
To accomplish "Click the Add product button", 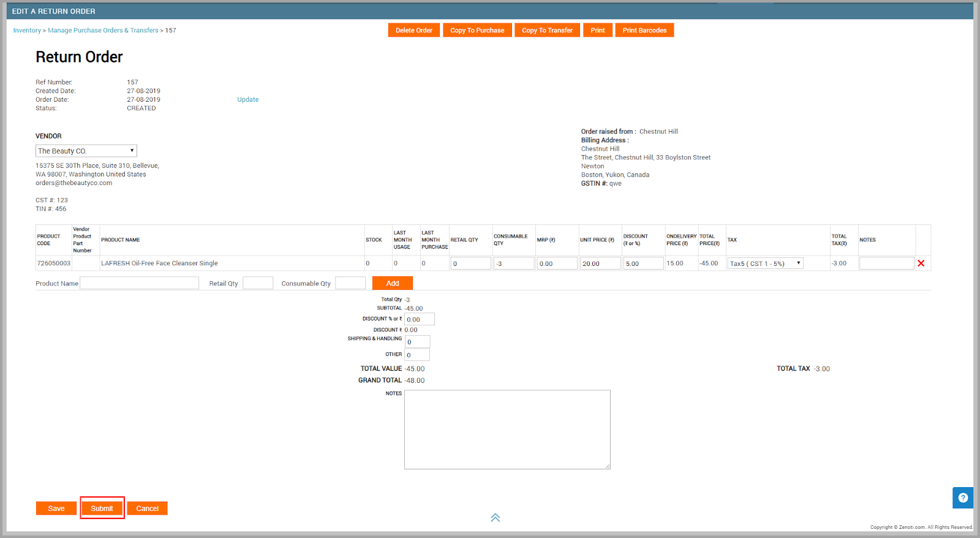I will pyautogui.click(x=393, y=283).
